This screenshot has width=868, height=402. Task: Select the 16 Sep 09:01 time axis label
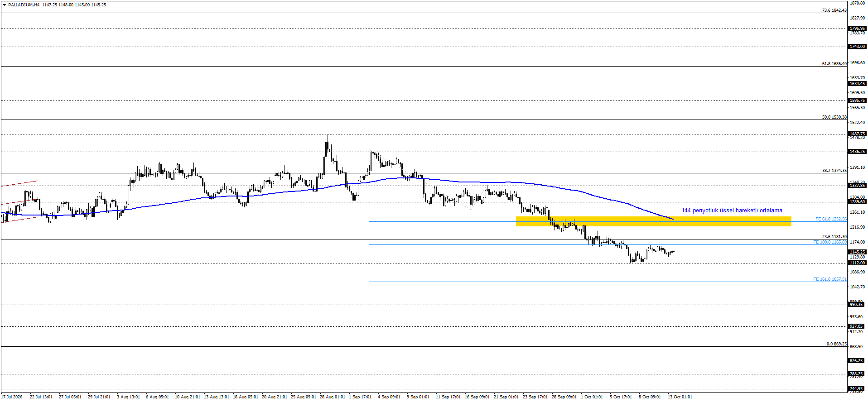(477, 397)
